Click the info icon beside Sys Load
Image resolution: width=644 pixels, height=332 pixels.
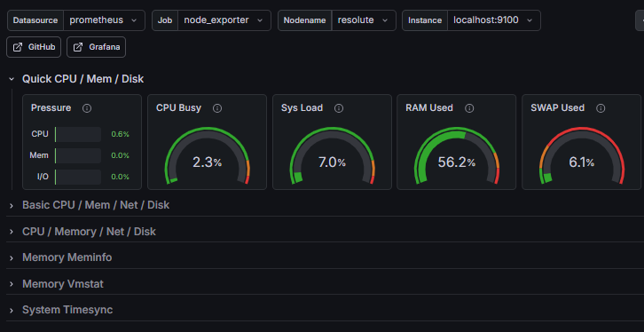[x=339, y=108]
